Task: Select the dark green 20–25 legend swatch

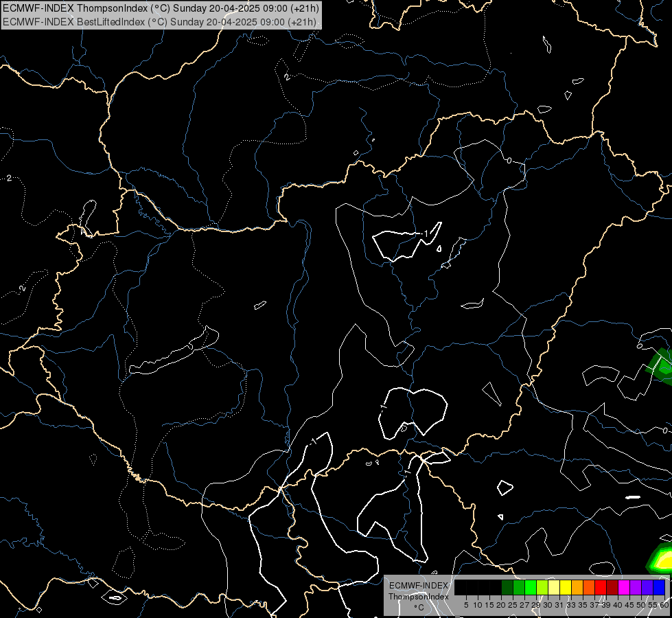Action: 507,587
